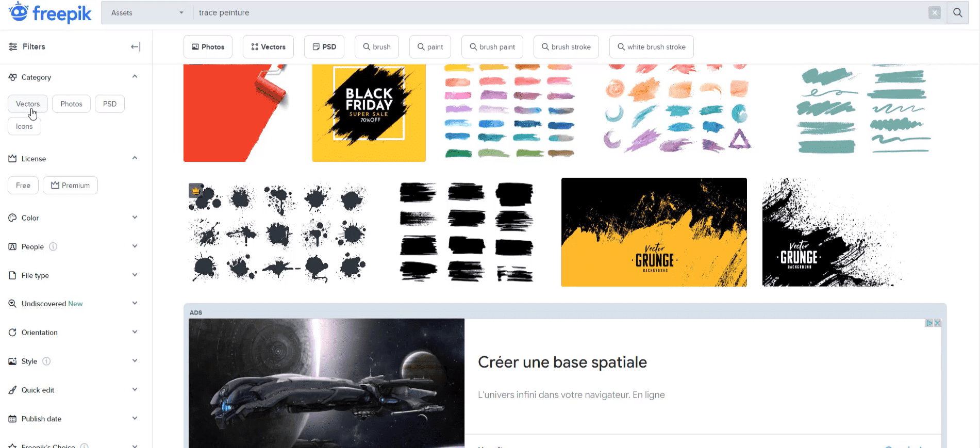Viewport: 980px width, 448px height.
Task: Toggle the Premium license filter
Action: (70, 186)
